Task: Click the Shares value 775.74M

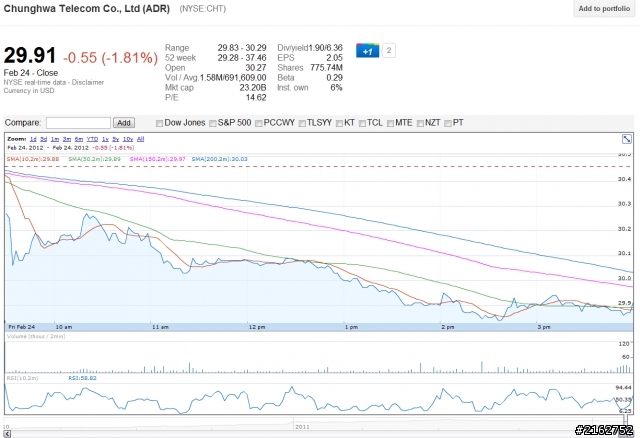Action: tap(326, 67)
